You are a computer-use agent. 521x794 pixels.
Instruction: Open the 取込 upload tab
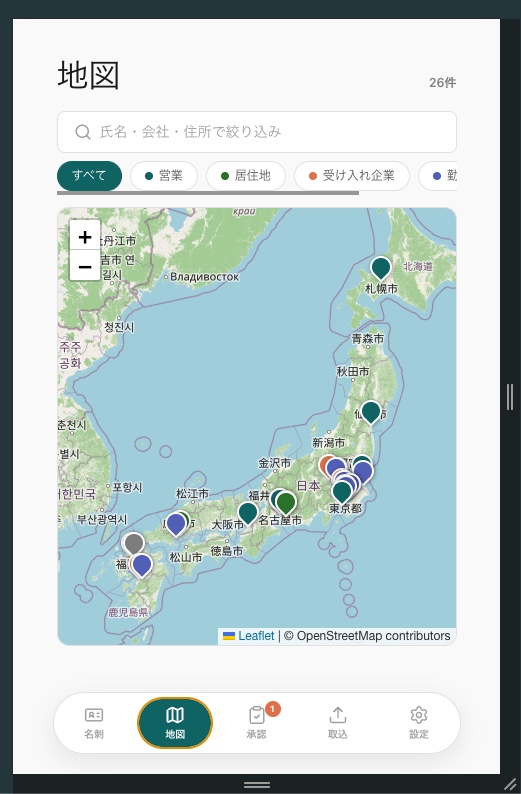tap(338, 723)
